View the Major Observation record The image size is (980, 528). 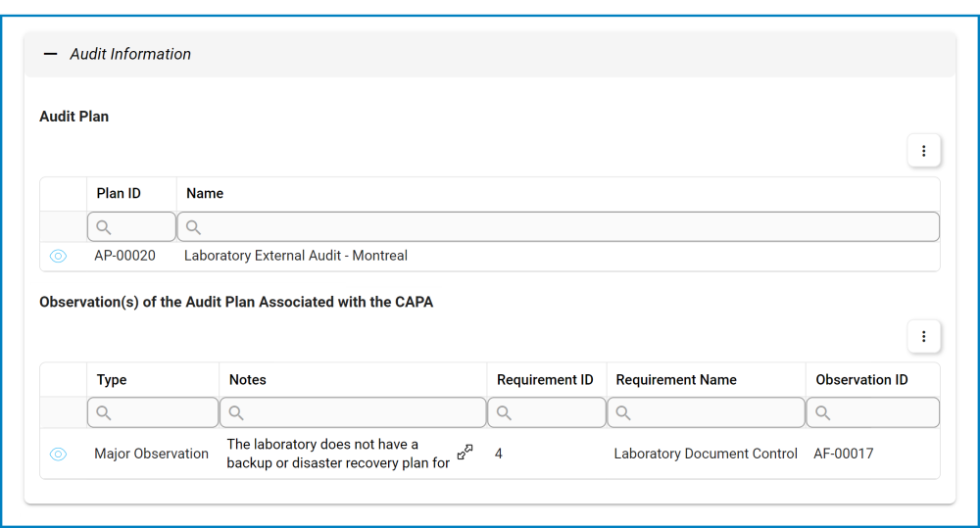(58, 455)
